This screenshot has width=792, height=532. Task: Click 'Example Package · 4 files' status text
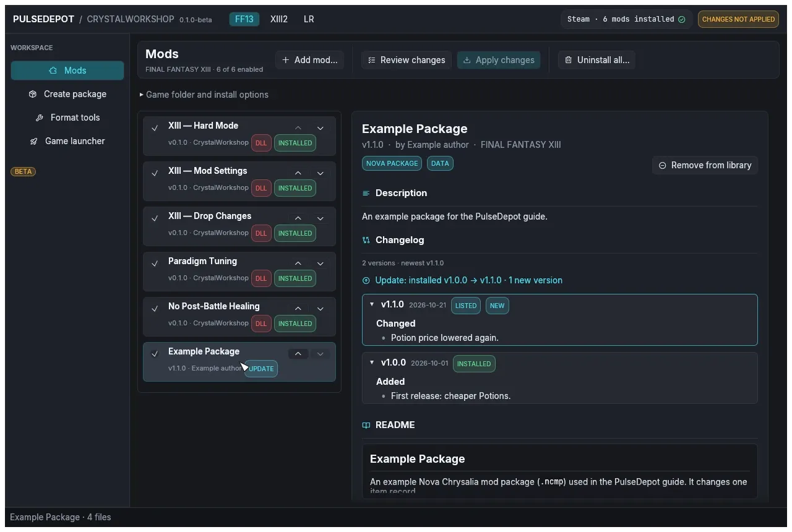click(x=61, y=517)
